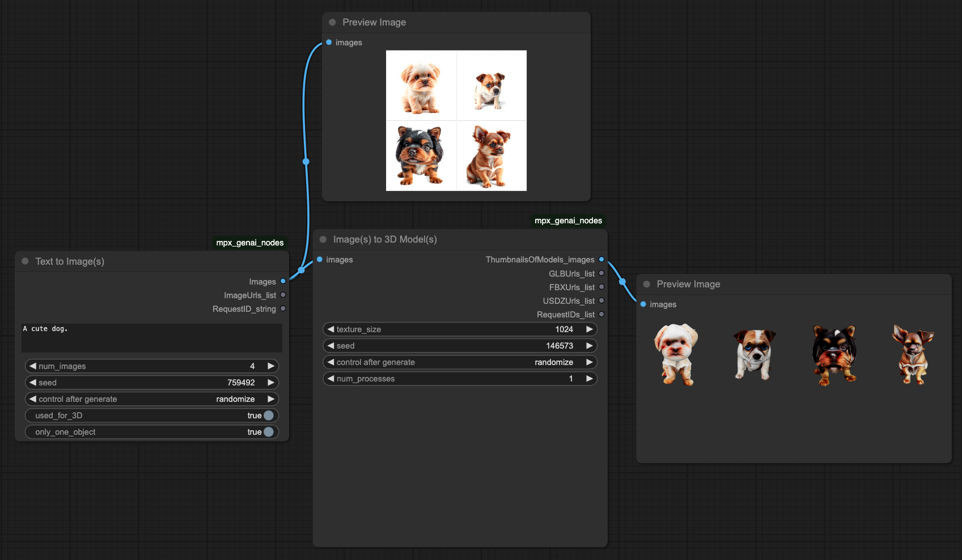Decrease num_images with left arrow
Screen dimensions: 962x560
[33, 366]
